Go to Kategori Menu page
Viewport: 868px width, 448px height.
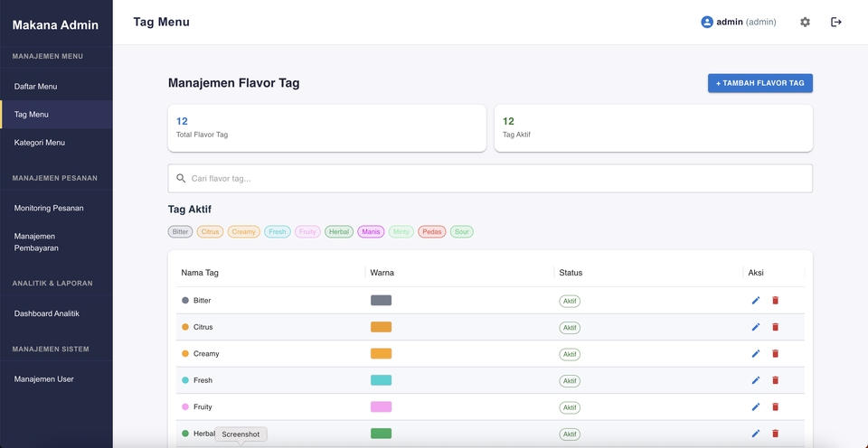point(40,143)
